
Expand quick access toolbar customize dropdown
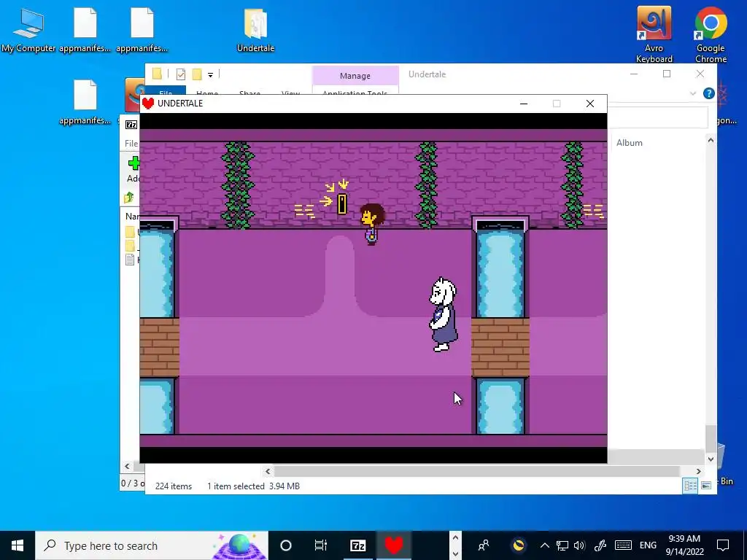click(210, 75)
